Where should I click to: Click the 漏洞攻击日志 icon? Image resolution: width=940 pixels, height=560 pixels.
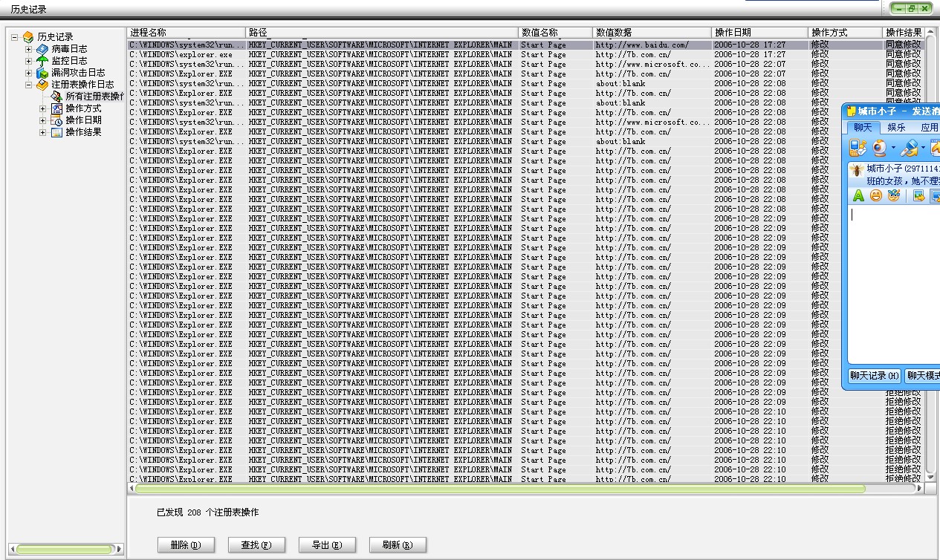click(42, 73)
